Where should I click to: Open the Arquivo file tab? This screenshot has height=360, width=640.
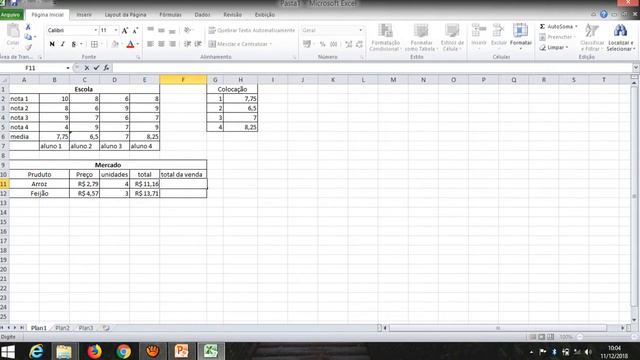11,15
